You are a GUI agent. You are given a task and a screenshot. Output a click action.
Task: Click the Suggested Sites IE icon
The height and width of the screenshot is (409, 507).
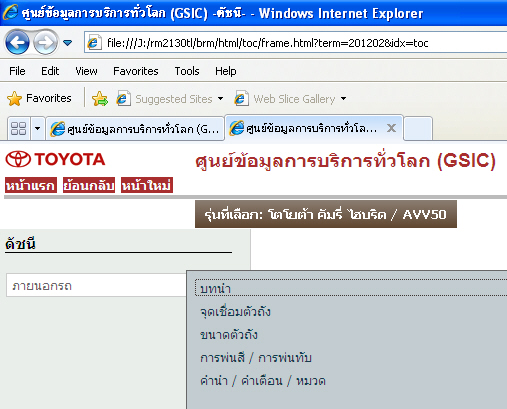click(123, 99)
